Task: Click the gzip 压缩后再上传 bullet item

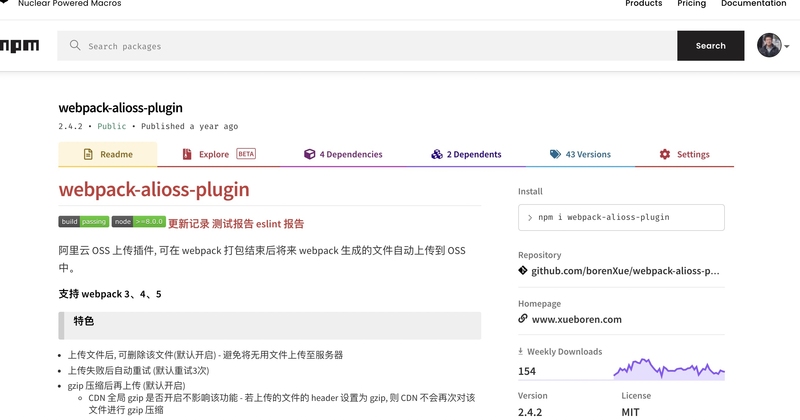Action: coord(127,385)
